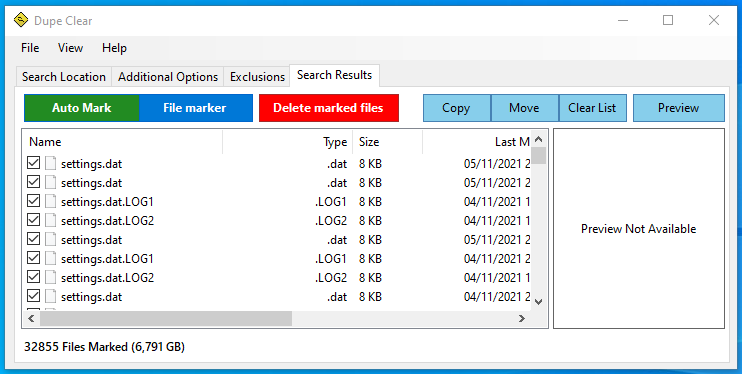Sort by the Last M column header
742x374 pixels.
pos(477,142)
